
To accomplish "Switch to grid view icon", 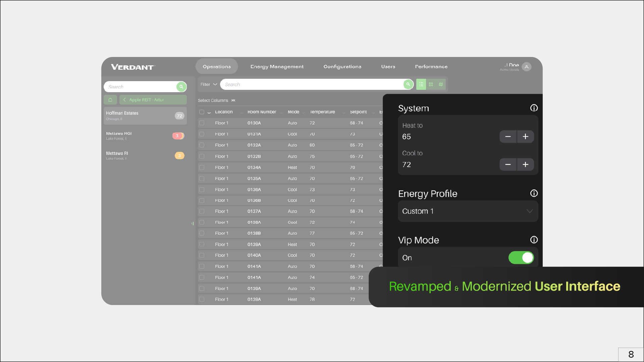I will (x=431, y=84).
